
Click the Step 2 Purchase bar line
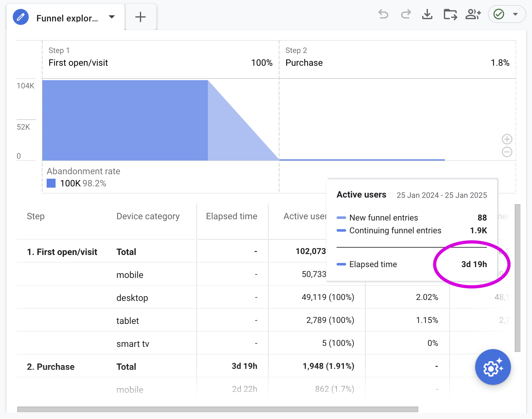pos(362,160)
